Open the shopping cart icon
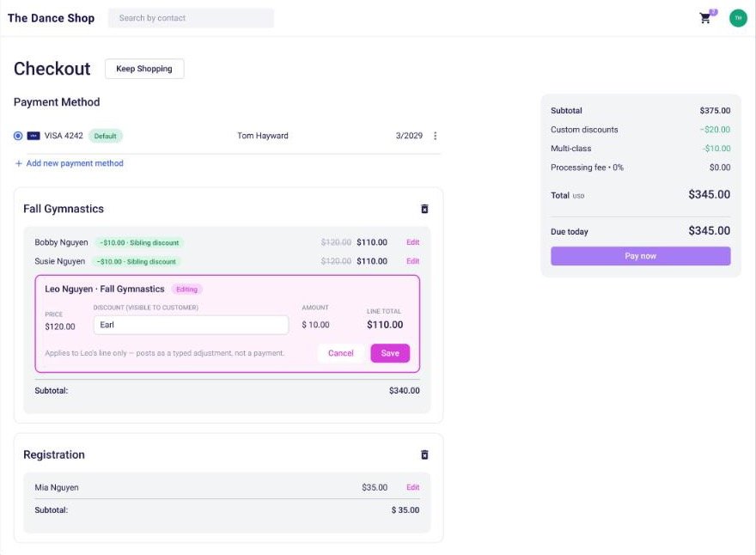Image resolution: width=756 pixels, height=555 pixels. pos(705,18)
